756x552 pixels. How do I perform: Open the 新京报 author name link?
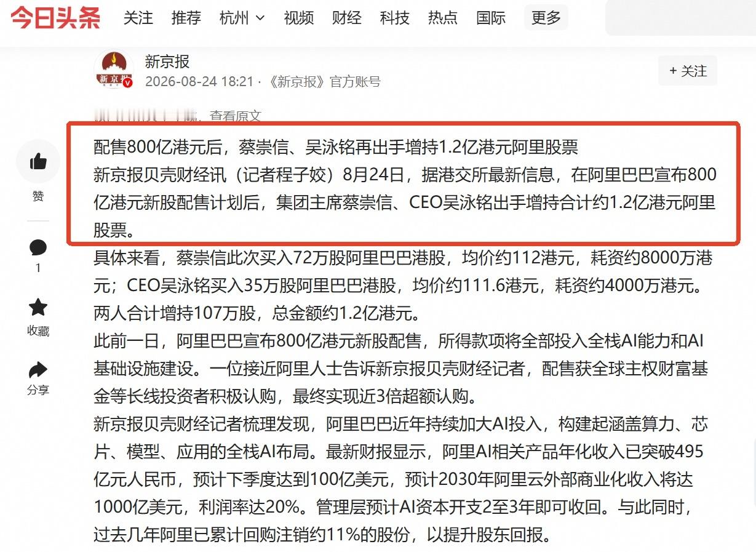point(167,62)
